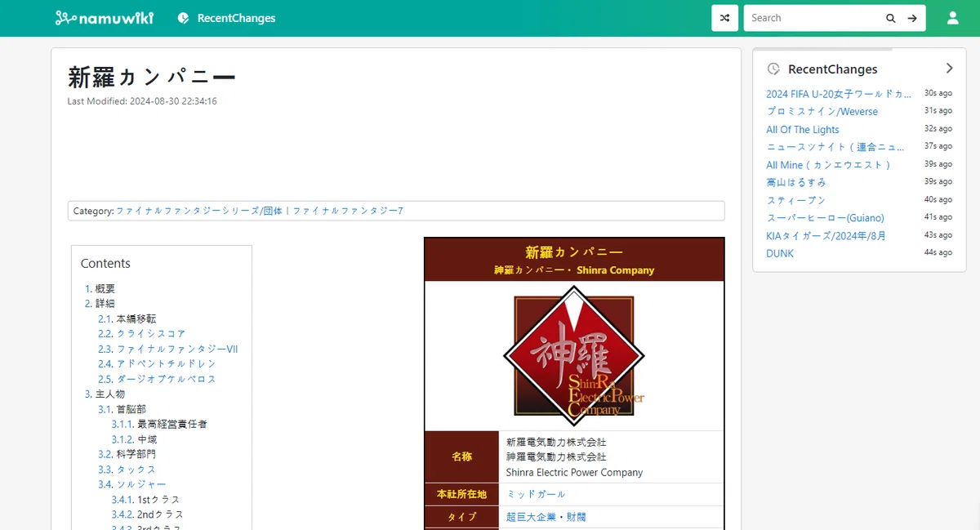Viewport: 980px width, 530px height.
Task: Open the KIAタイガーズ/2024年/8月 recent change
Action: pyautogui.click(x=826, y=236)
